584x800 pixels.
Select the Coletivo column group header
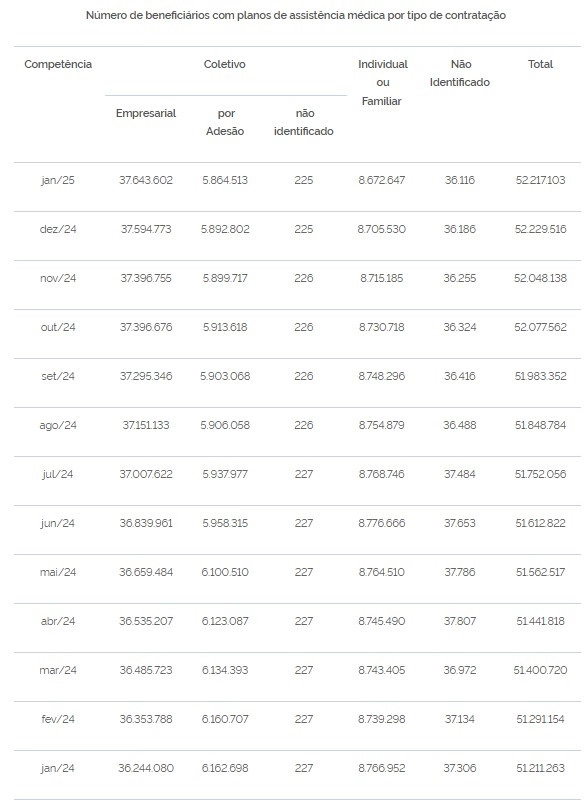[224, 64]
